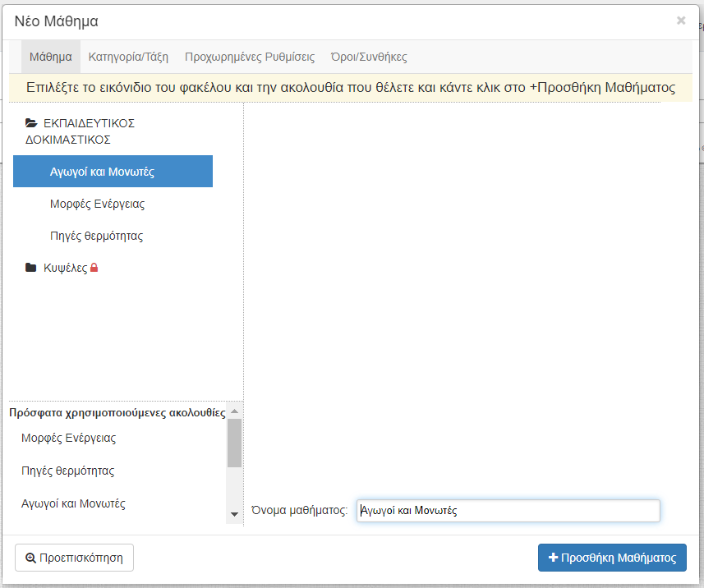Open the Κατηγορία/Τάξη tab
The image size is (704, 588).
128,57
